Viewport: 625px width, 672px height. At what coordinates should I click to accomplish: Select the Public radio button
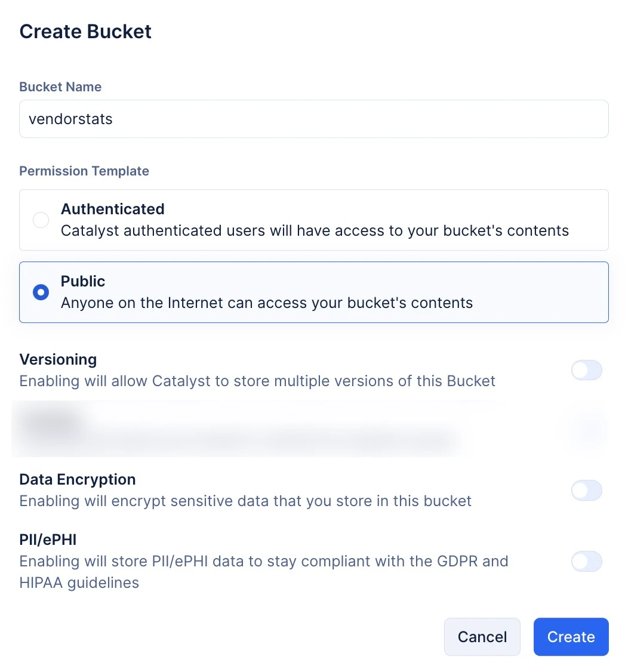pos(41,292)
